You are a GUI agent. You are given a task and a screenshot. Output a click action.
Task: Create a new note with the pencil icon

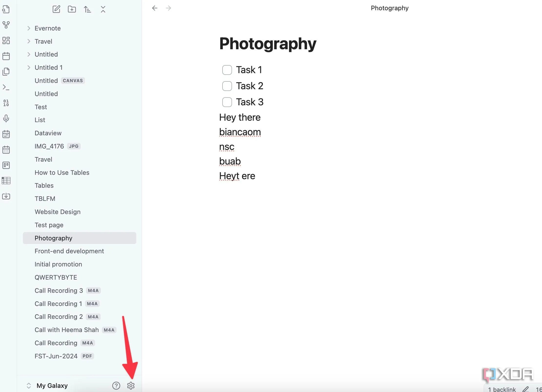click(56, 9)
